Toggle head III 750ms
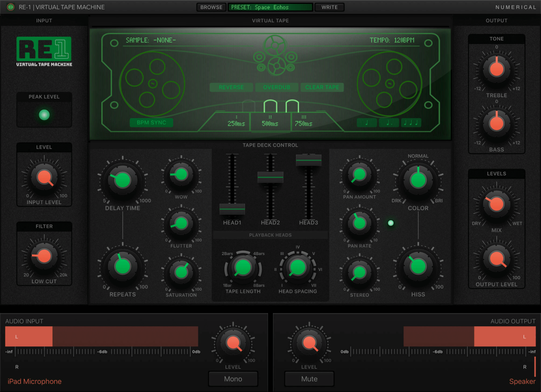This screenshot has height=392, width=541. tap(304, 122)
